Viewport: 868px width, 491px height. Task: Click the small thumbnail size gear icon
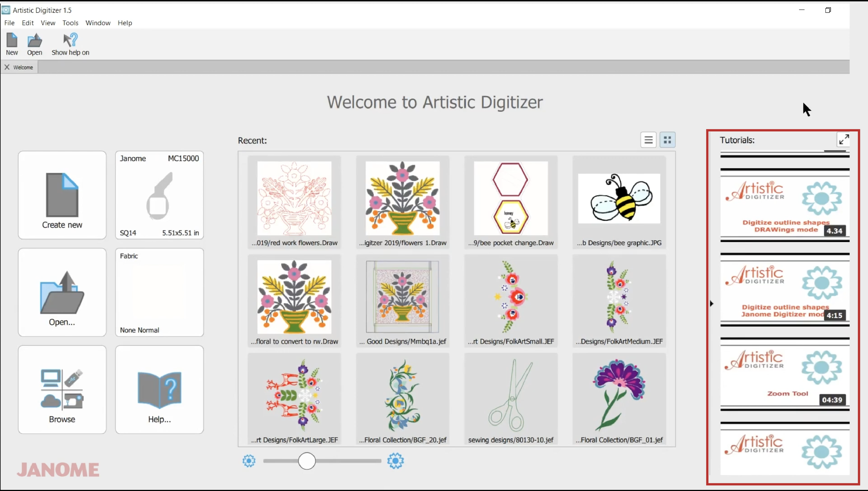click(249, 461)
